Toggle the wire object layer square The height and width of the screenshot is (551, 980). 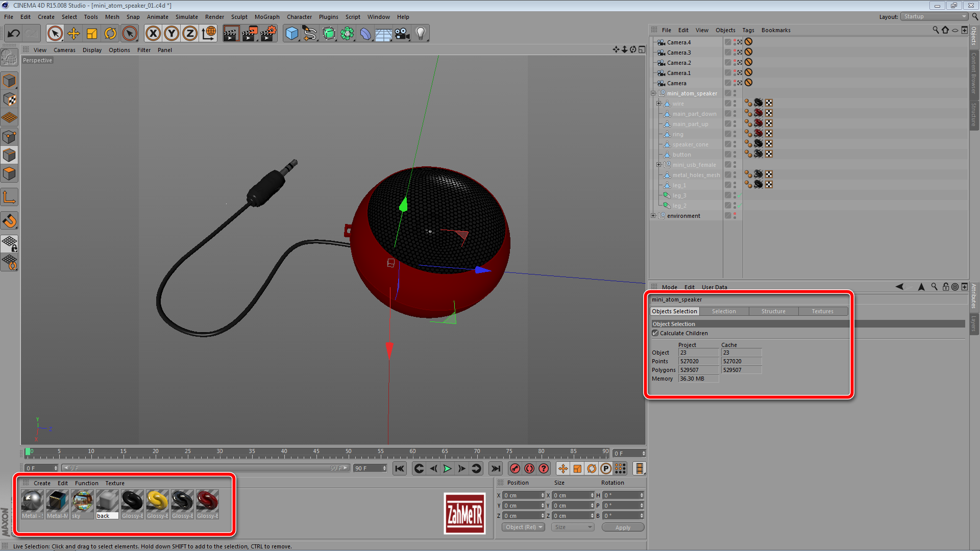coord(728,104)
